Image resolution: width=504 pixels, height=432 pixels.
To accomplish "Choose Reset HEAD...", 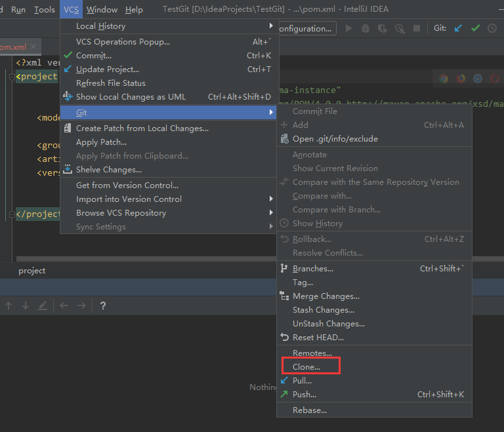I will coord(374,338).
